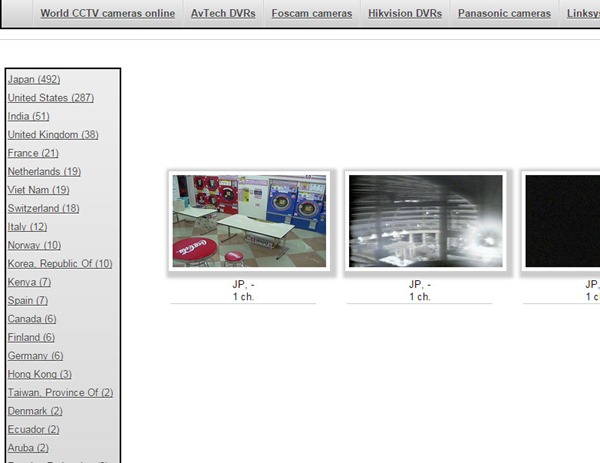Select Canada (6) link

[32, 319]
